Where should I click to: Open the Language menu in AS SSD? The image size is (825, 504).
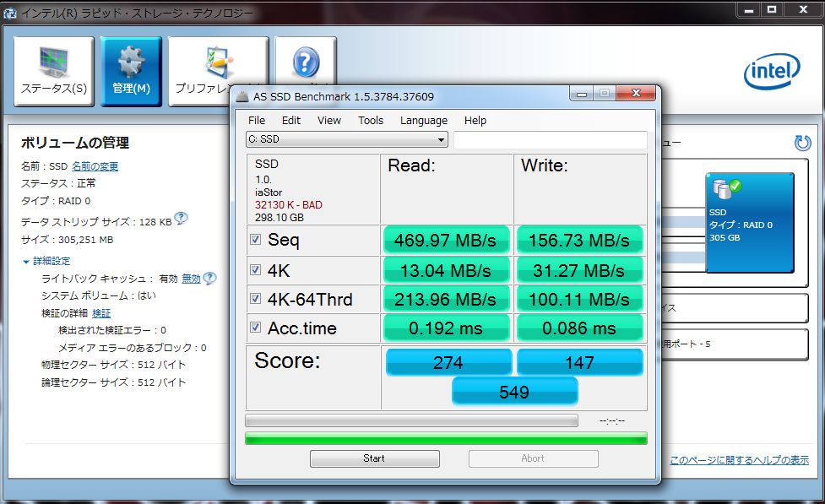click(424, 121)
